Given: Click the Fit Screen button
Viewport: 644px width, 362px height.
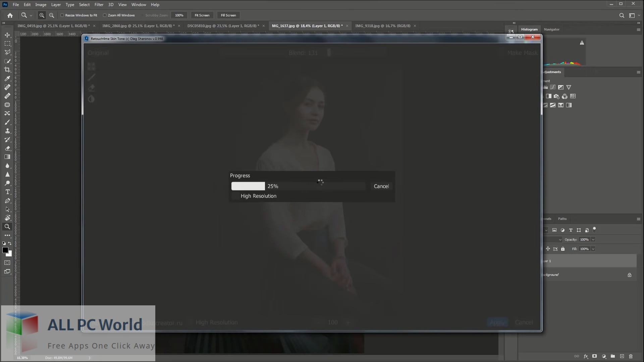Looking at the screenshot, I should point(202,15).
